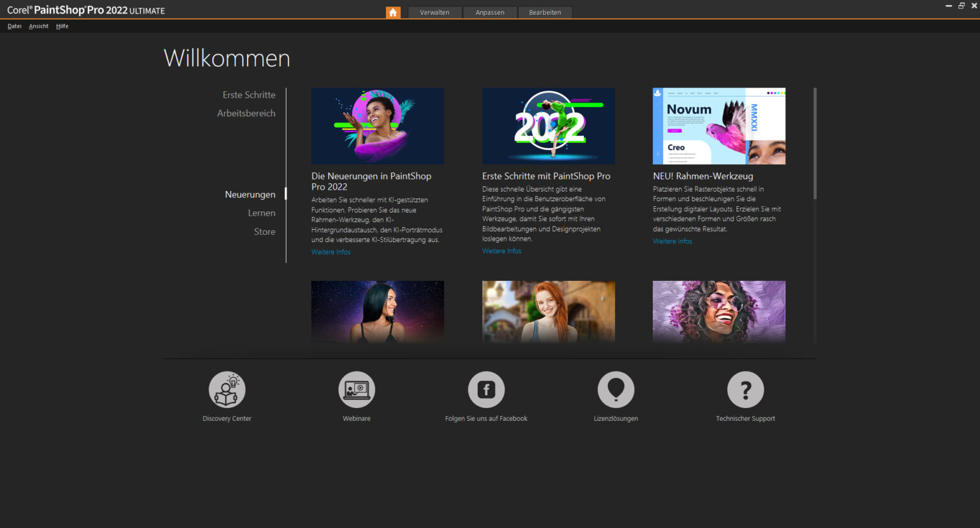Screen dimensions: 980x528
Task: Open Technischer Support question mark icon
Action: (745, 389)
